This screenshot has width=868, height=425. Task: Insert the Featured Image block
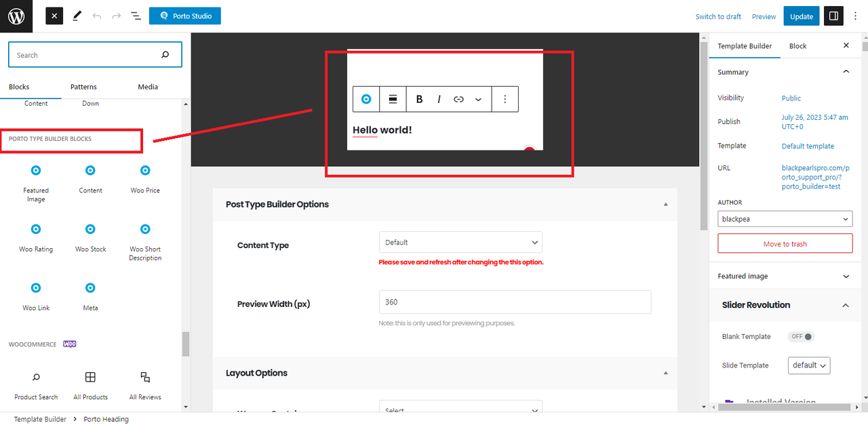click(x=36, y=182)
